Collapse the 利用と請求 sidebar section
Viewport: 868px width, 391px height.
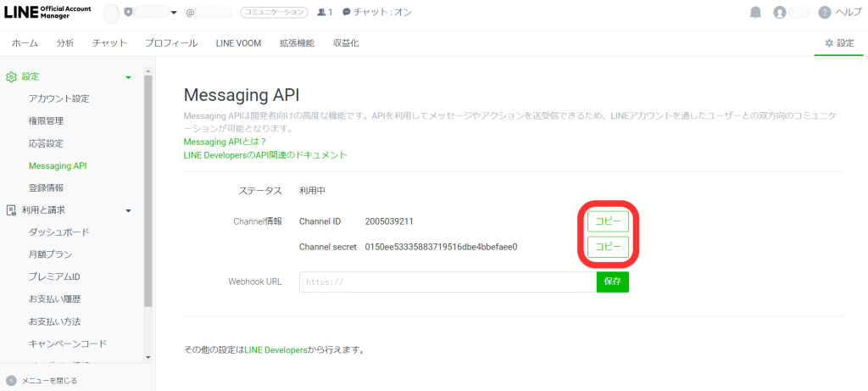point(129,210)
